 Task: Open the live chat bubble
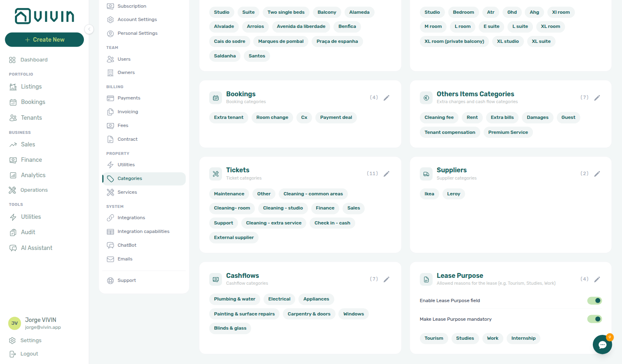tap(603, 345)
